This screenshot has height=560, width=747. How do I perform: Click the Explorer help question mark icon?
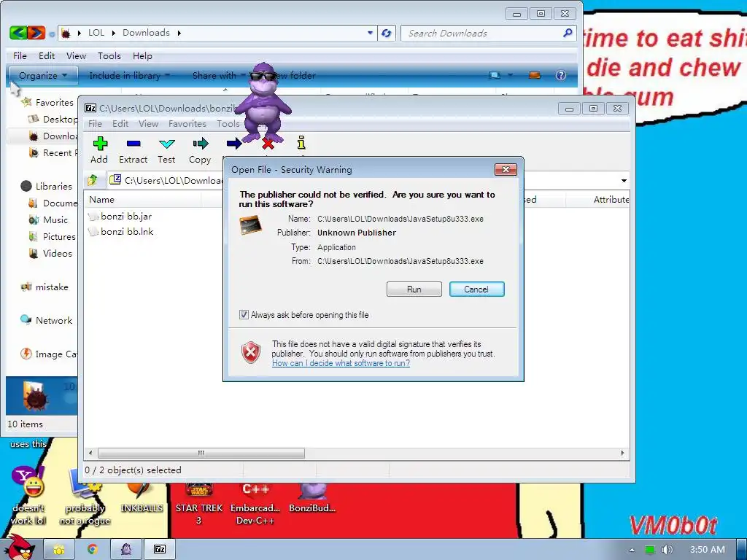pos(561,75)
